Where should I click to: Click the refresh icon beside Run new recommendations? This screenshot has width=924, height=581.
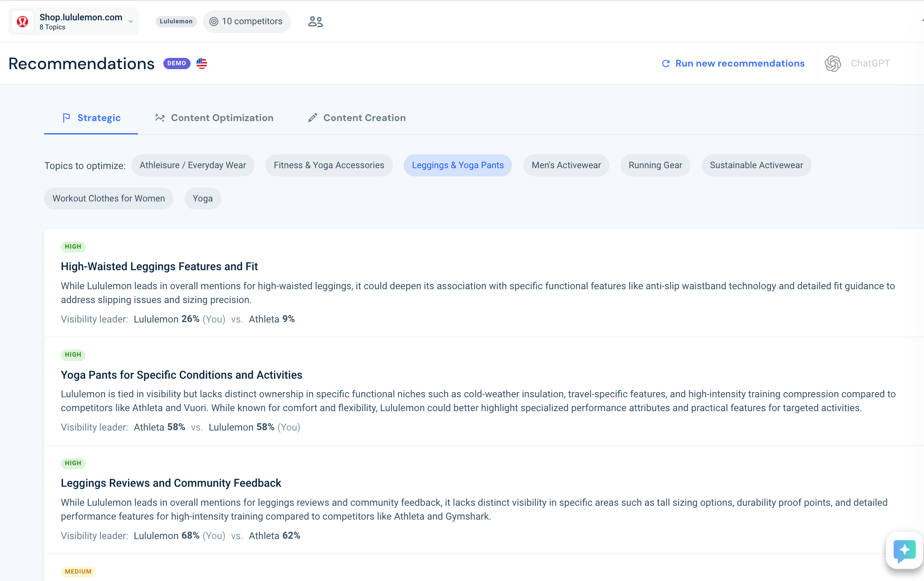tap(666, 64)
